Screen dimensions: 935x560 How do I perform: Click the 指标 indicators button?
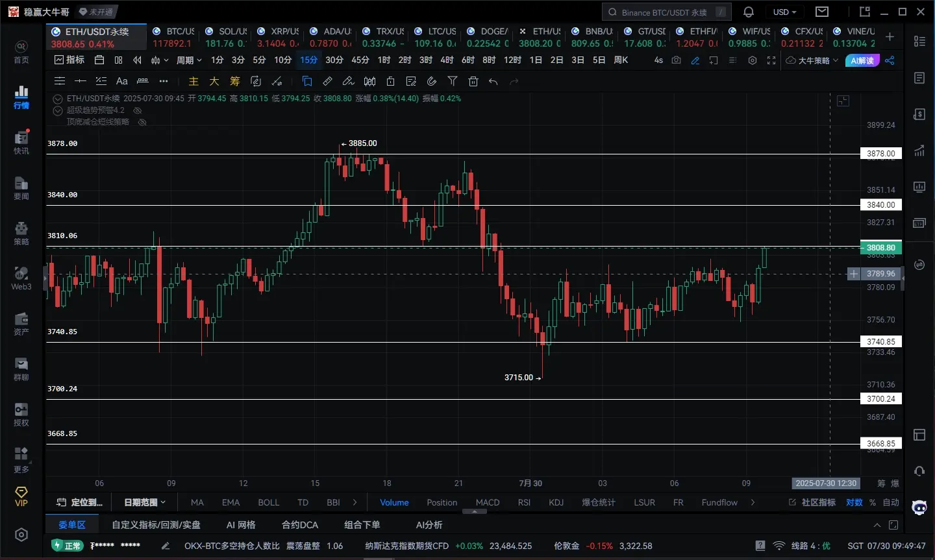click(69, 60)
